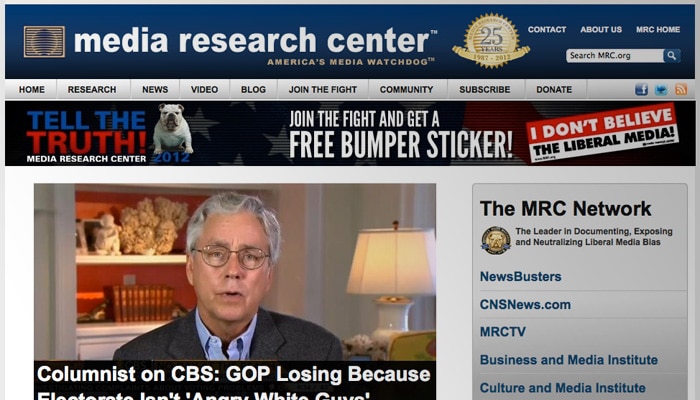700x400 pixels.
Task: Open the Join The Fight menu item
Action: (323, 89)
